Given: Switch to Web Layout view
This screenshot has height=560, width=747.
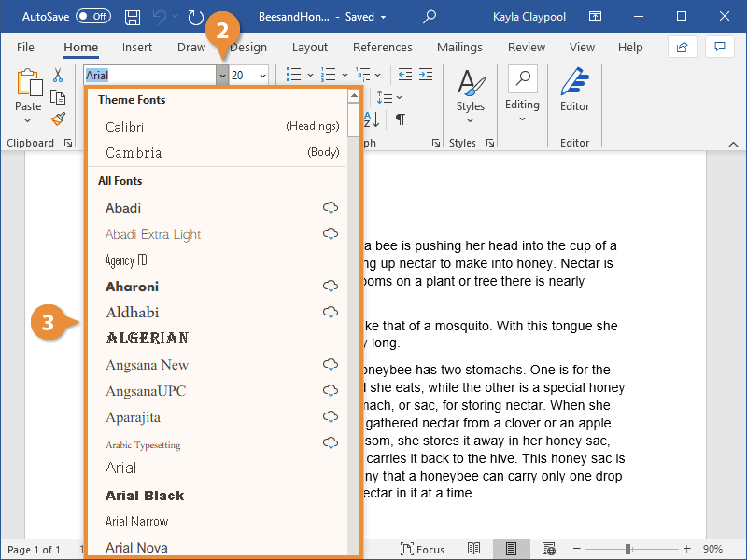Looking at the screenshot, I should [548, 549].
